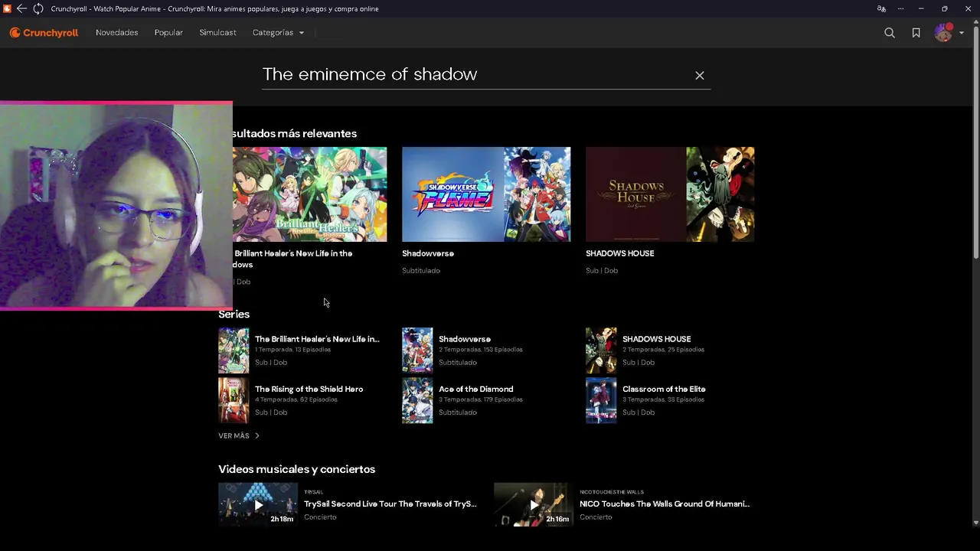Click Ace of the Diamond poster
The image size is (980, 551).
click(417, 400)
